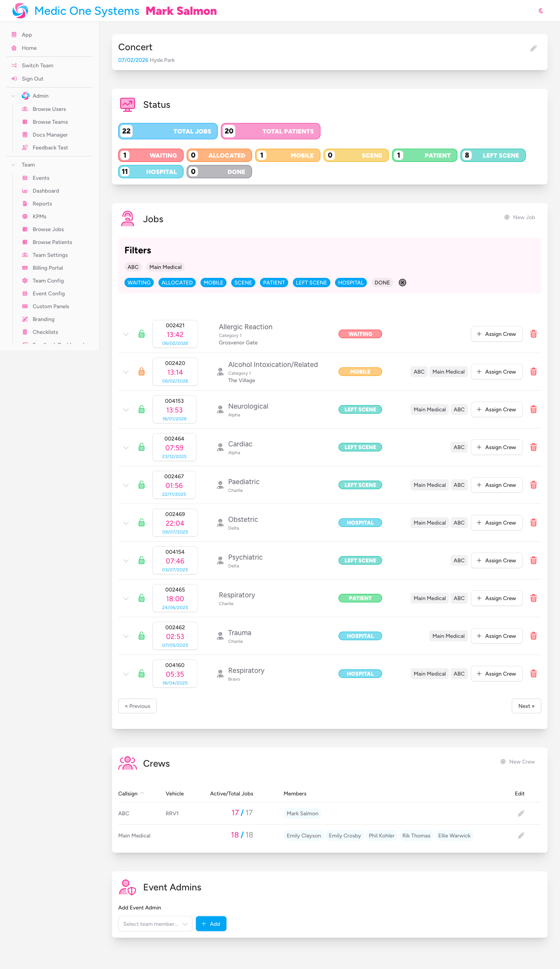The image size is (560, 969).
Task: Click the green lock on job 004153
Action: pyautogui.click(x=142, y=409)
